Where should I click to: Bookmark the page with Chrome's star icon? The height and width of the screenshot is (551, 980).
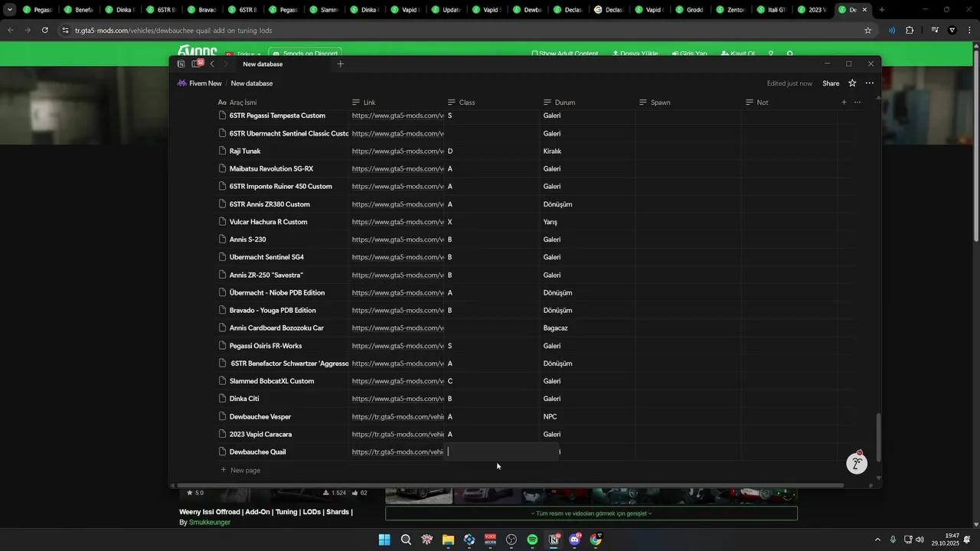[868, 30]
